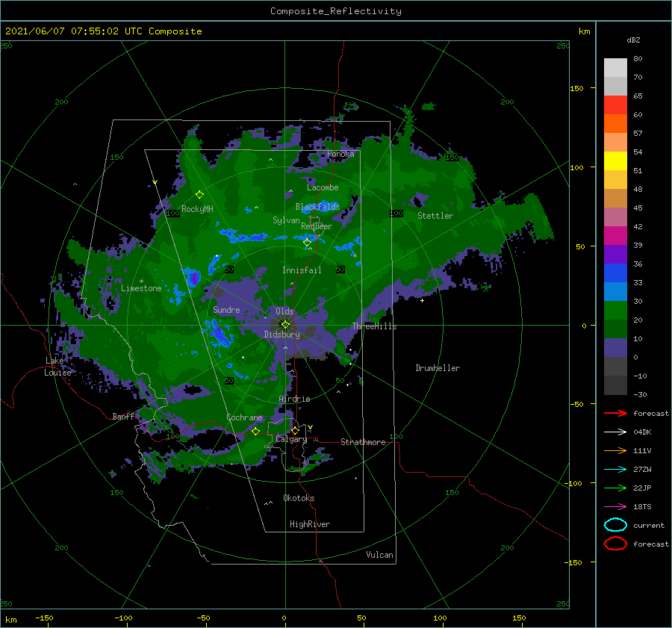Screen dimensions: 672x628
Task: Click the Cochrane city label
Action: (x=244, y=417)
